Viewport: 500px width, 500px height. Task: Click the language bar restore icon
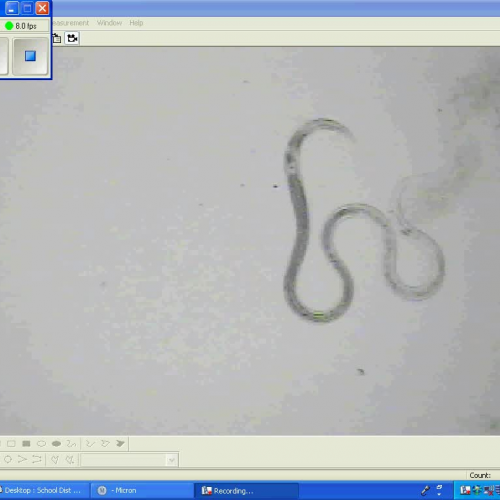point(439,488)
